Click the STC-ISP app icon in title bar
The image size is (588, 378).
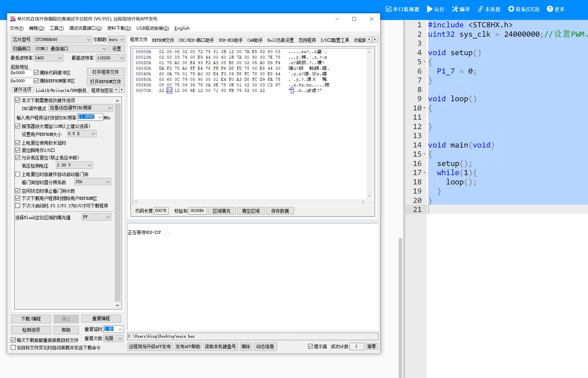coord(13,19)
